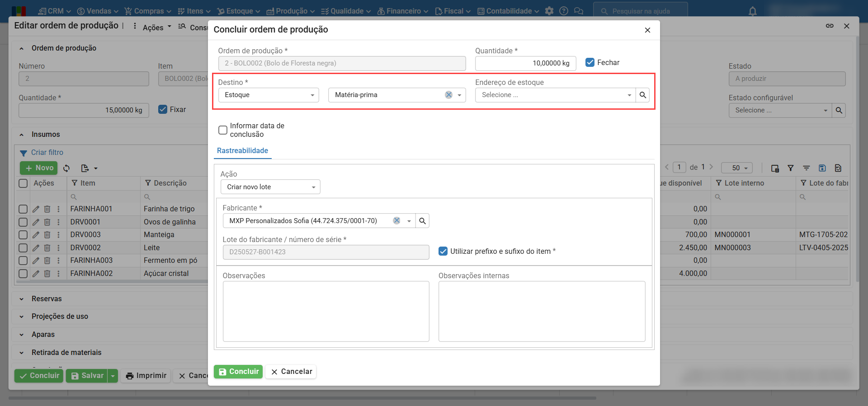Check the DRV0002 row checkbox

(23, 248)
